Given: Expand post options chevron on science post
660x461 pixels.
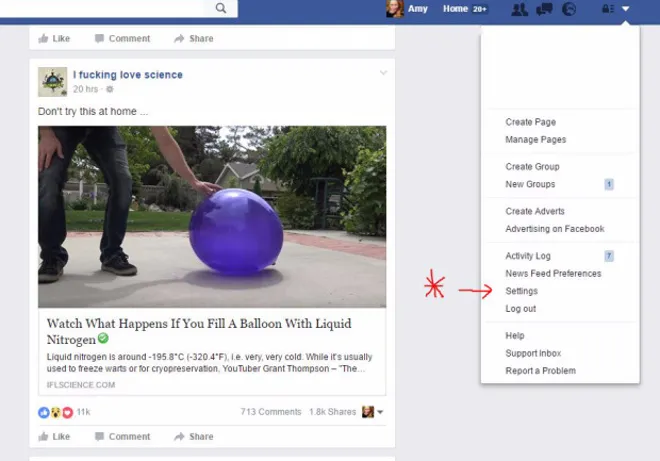Looking at the screenshot, I should click(383, 73).
